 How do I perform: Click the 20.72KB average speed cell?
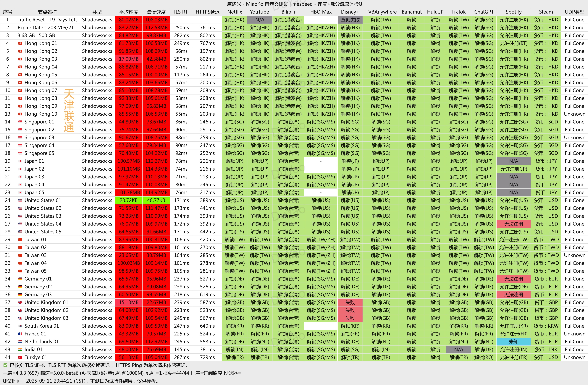(128, 200)
